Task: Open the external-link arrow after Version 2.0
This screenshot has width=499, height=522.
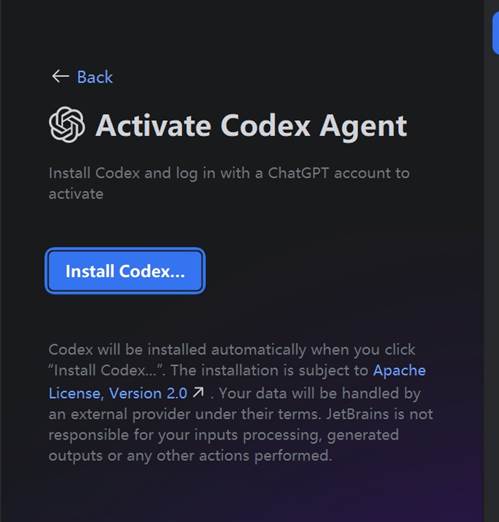Action: [198, 392]
